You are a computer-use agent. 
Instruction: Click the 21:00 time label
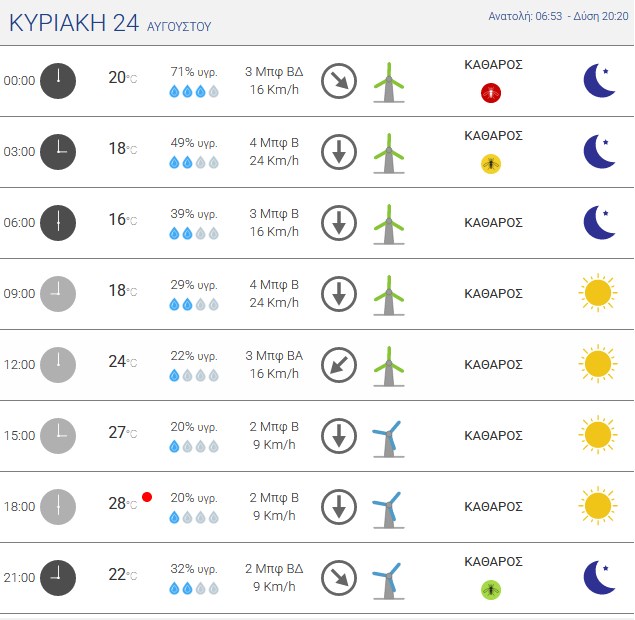[19, 577]
